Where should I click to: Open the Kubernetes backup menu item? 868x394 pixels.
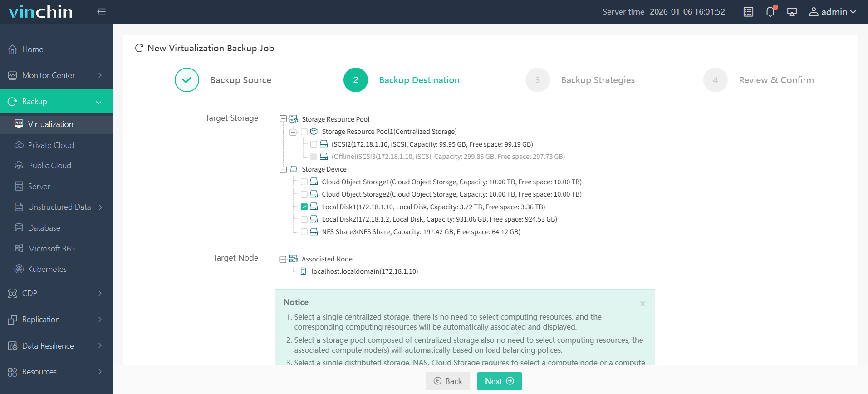47,269
